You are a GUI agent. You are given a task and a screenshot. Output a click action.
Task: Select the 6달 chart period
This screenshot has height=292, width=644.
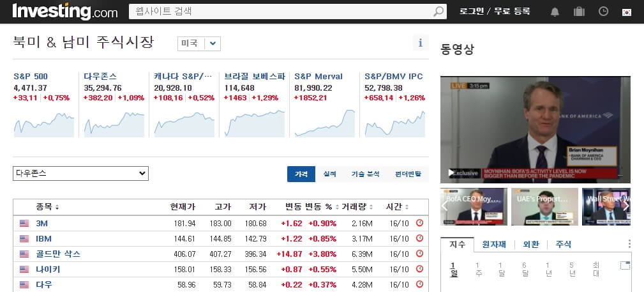[x=525, y=270]
